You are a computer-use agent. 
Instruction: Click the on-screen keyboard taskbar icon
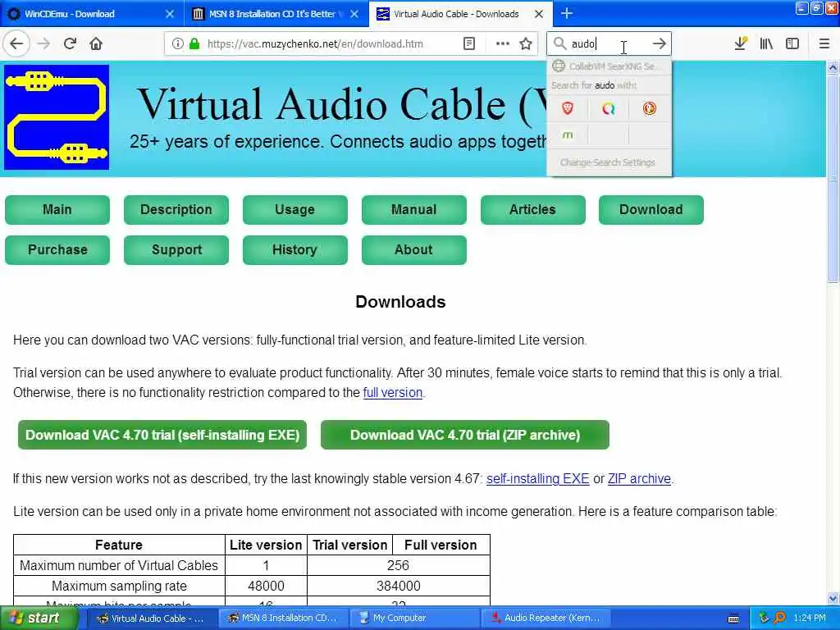click(733, 619)
